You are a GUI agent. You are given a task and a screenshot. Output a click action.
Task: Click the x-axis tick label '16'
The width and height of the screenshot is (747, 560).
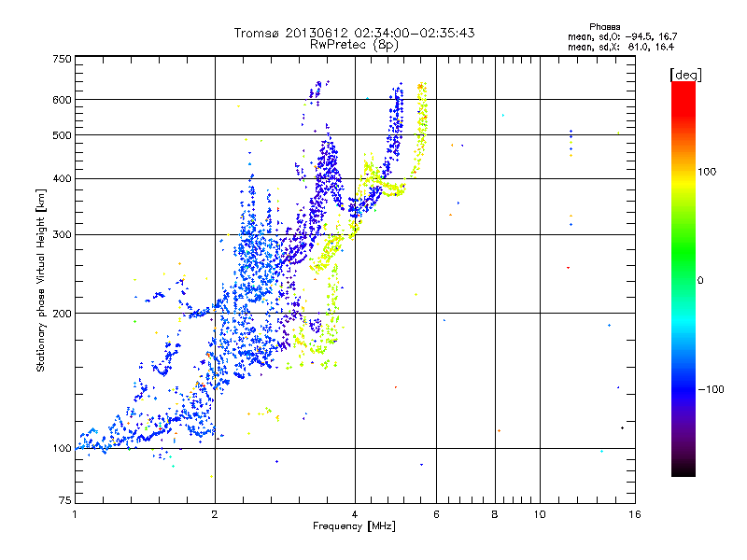pyautogui.click(x=635, y=514)
